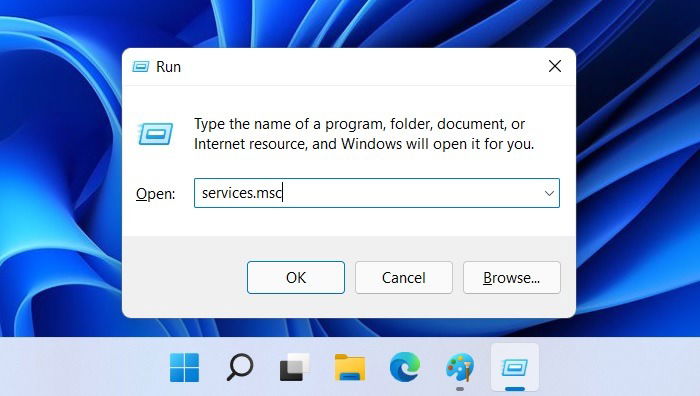The image size is (700, 396).
Task: Close the Run dialog window
Action: 554,66
